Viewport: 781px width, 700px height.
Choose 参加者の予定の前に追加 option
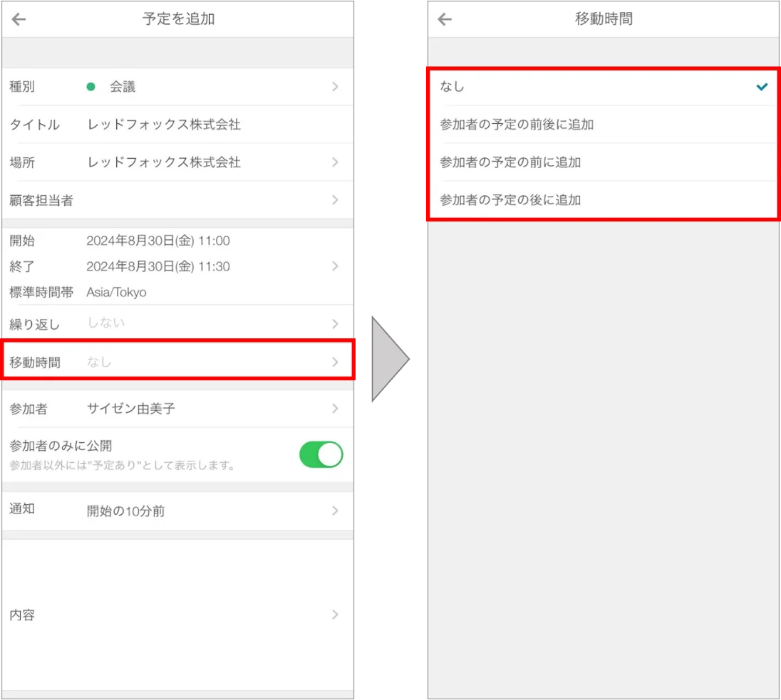pyautogui.click(x=603, y=162)
